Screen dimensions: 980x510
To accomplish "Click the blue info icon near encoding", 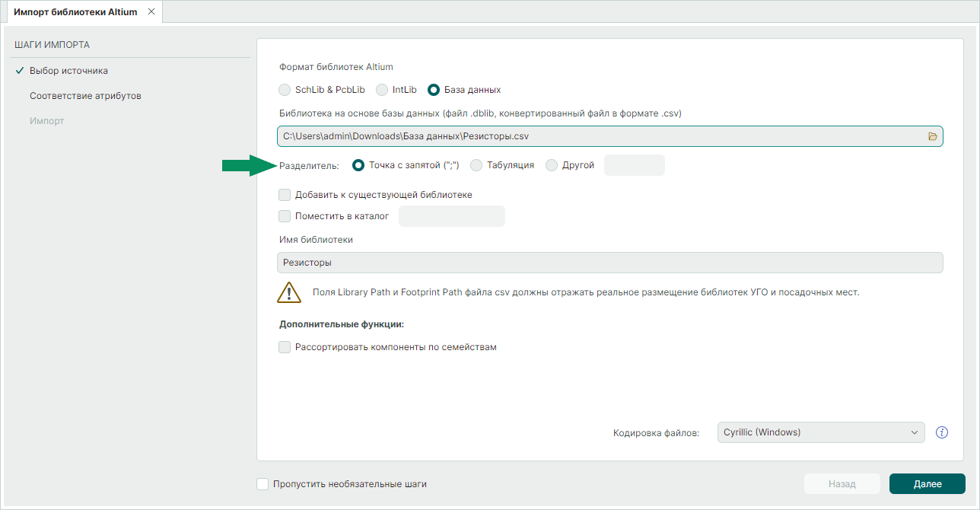I will (x=941, y=432).
